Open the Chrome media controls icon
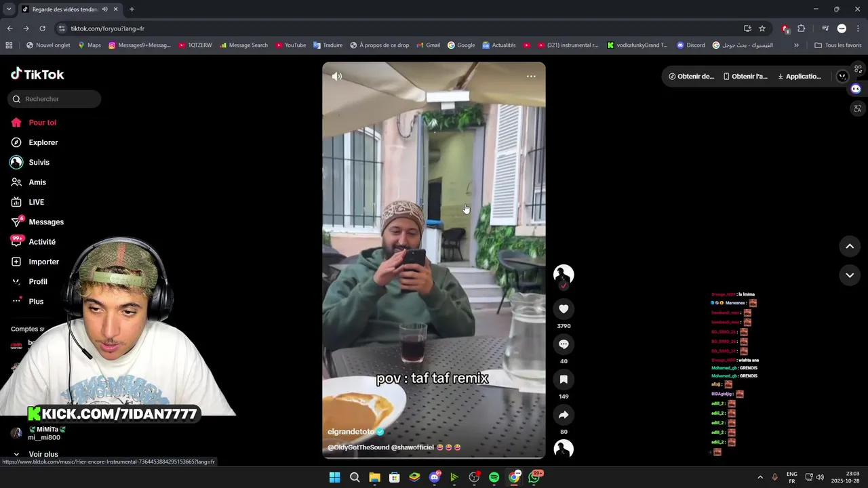 click(x=825, y=28)
